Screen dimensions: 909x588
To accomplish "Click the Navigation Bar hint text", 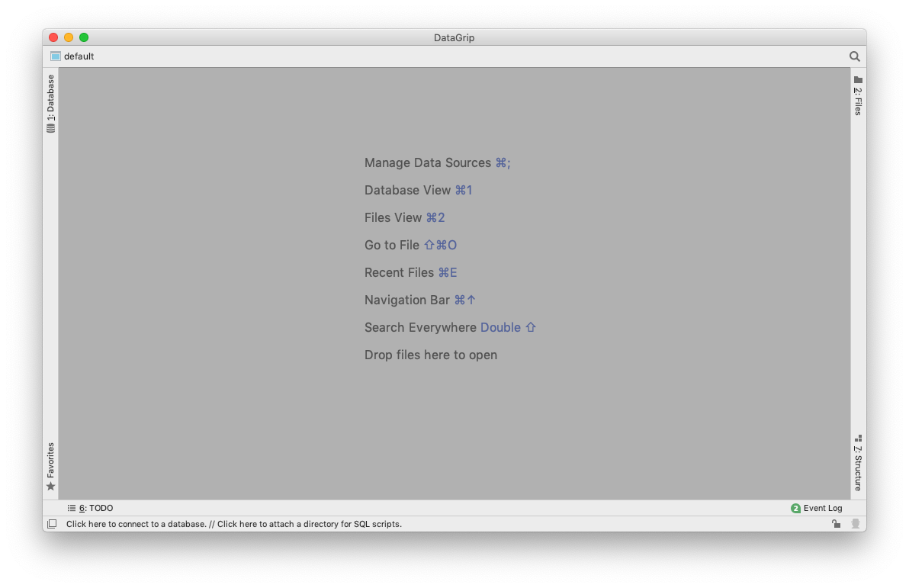I will [x=420, y=300].
